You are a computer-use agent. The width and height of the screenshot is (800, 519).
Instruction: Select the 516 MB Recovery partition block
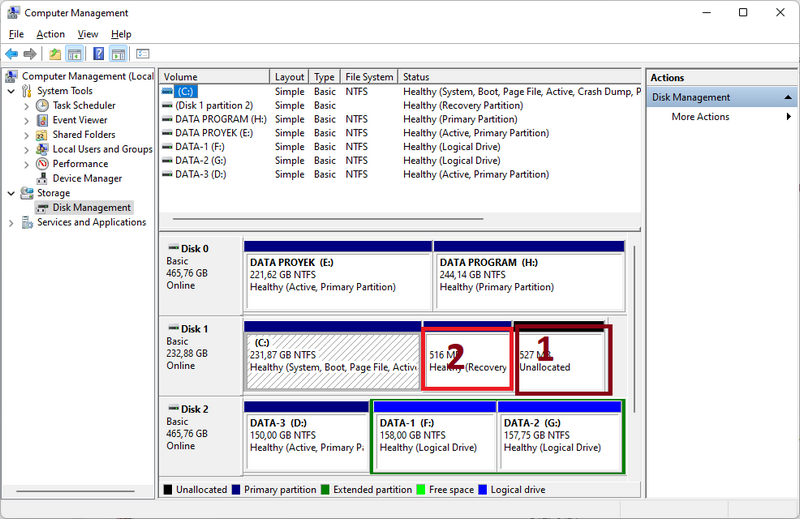467,356
